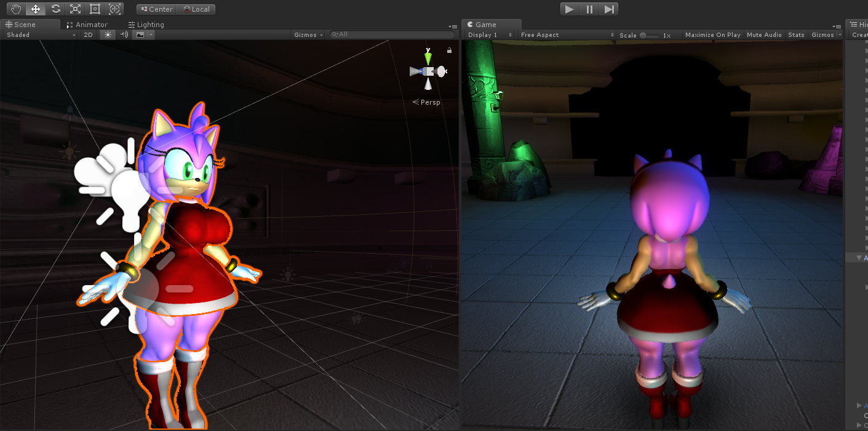Select the Hand tool
The width and height of the screenshot is (868, 431).
[x=16, y=9]
